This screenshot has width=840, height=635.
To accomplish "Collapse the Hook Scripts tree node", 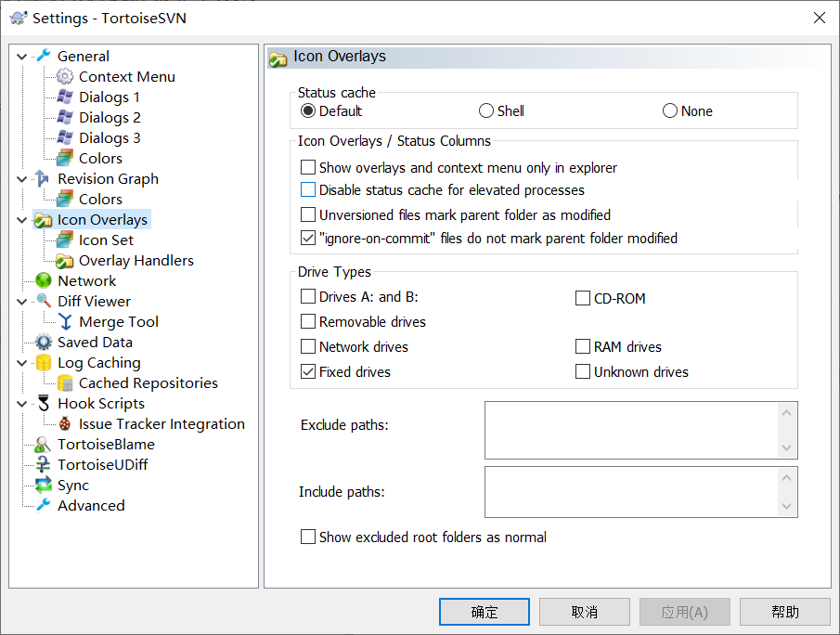I will click(x=22, y=404).
